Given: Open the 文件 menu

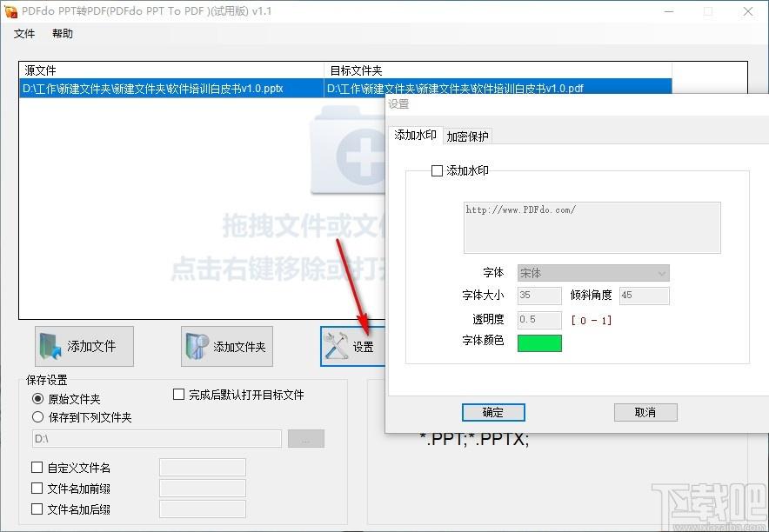Looking at the screenshot, I should coord(24,33).
